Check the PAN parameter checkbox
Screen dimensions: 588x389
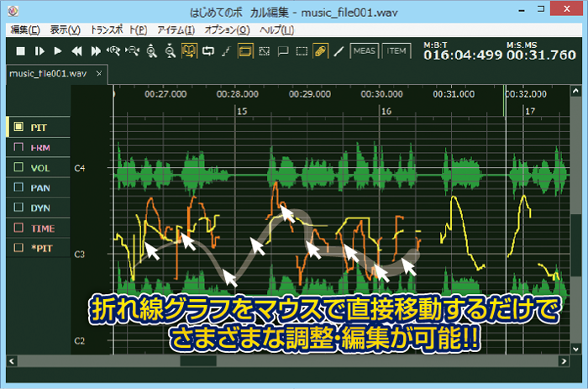tap(18, 187)
